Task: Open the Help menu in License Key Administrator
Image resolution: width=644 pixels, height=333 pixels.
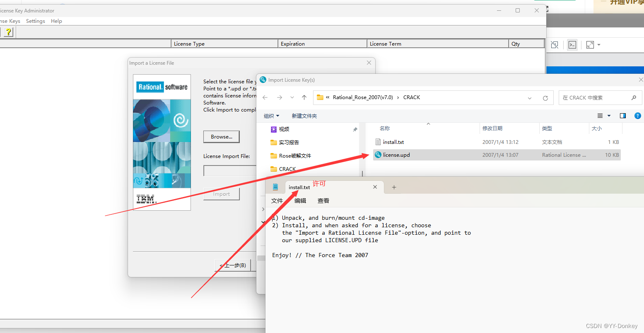Action: point(56,21)
